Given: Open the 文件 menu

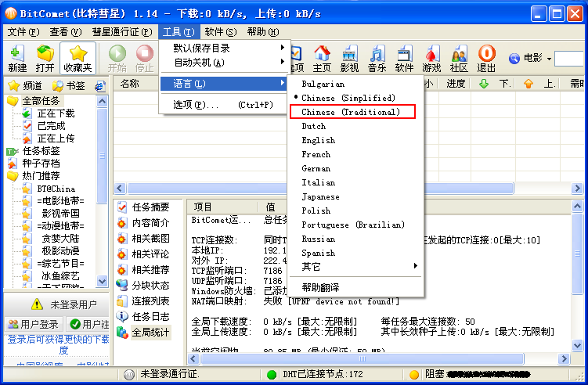Looking at the screenshot, I should (23, 32).
